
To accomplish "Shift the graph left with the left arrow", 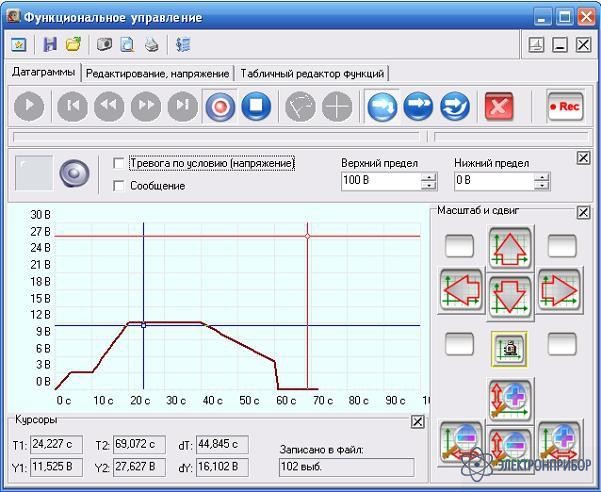I will pyautogui.click(x=462, y=290).
